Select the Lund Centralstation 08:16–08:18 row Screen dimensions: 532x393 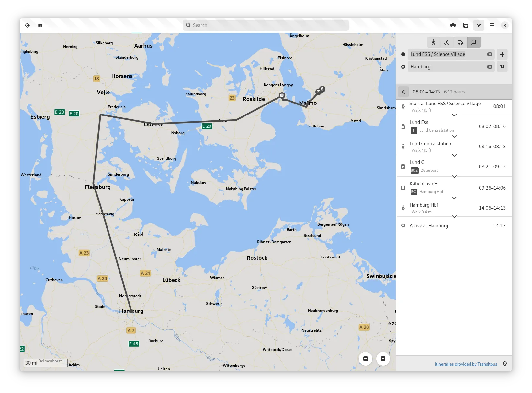[x=454, y=146]
